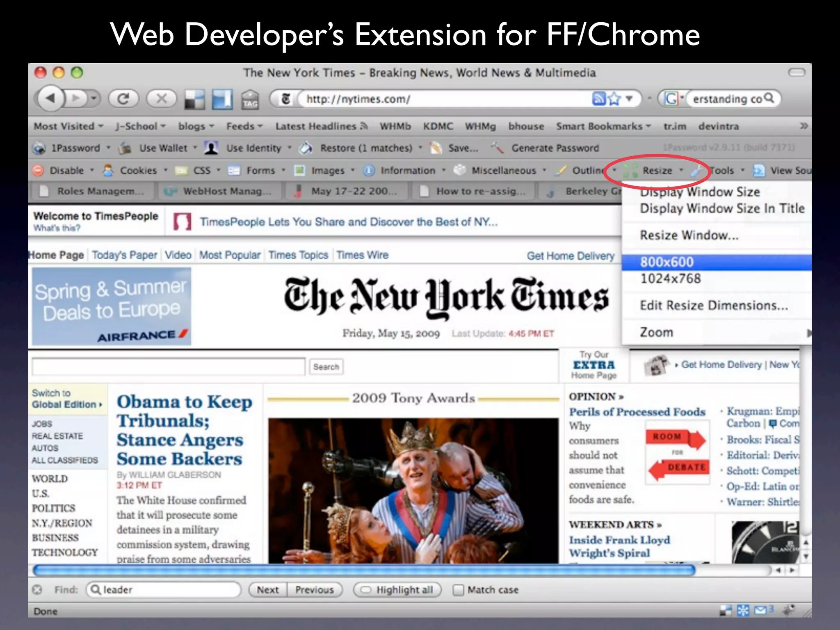Toggle the Match case checkbox

click(x=458, y=590)
